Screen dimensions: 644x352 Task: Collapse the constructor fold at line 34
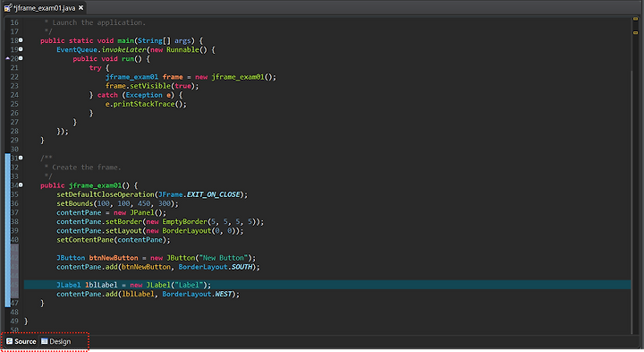coord(21,185)
